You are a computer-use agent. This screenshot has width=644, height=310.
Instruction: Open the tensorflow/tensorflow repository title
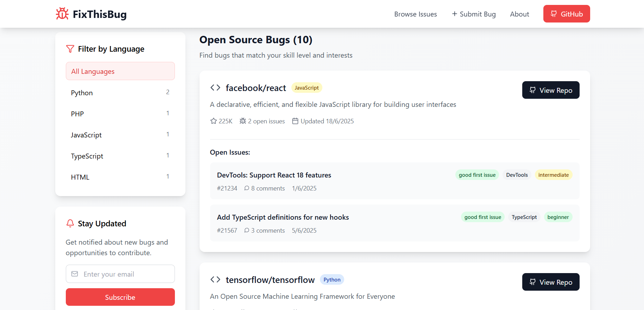(x=270, y=280)
